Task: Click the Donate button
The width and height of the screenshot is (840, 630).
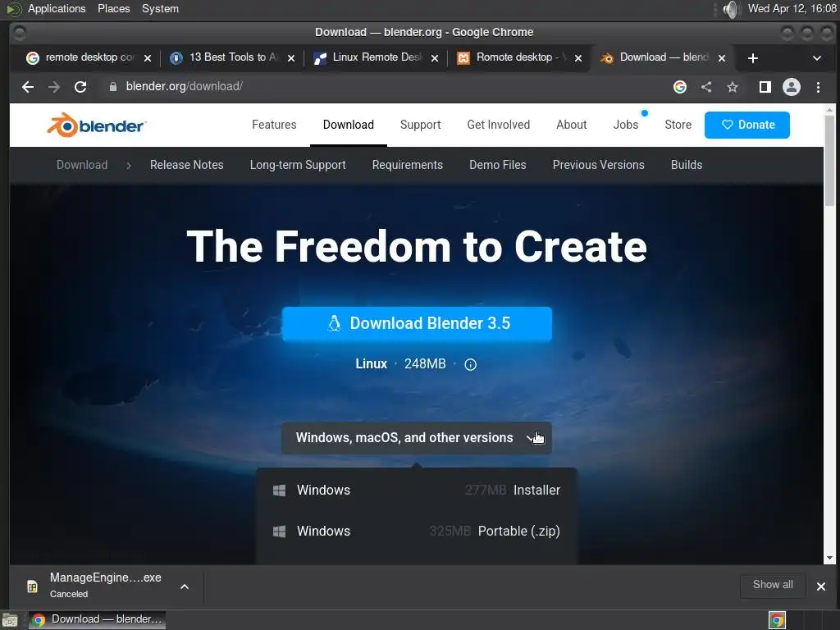Action: point(746,125)
